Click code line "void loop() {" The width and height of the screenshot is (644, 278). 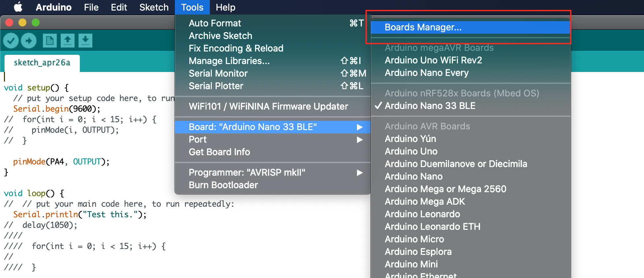pyautogui.click(x=34, y=193)
